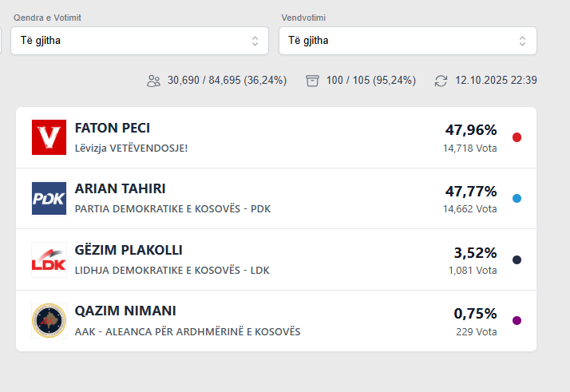The image size is (570, 392).
Task: Click the PDK party logo
Action: (49, 199)
